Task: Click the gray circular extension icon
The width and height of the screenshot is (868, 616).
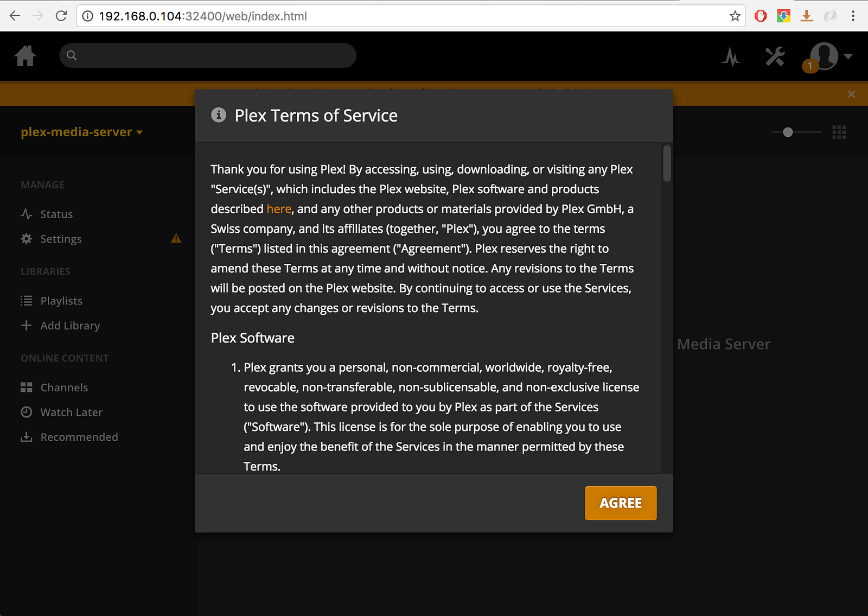Action: pos(830,16)
